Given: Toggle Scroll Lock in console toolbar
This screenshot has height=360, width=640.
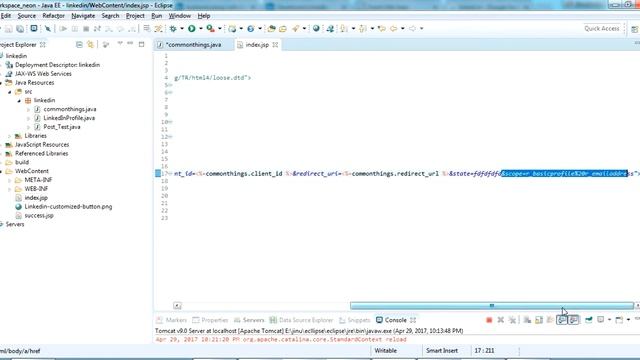Looking at the screenshot, I should point(539,320).
